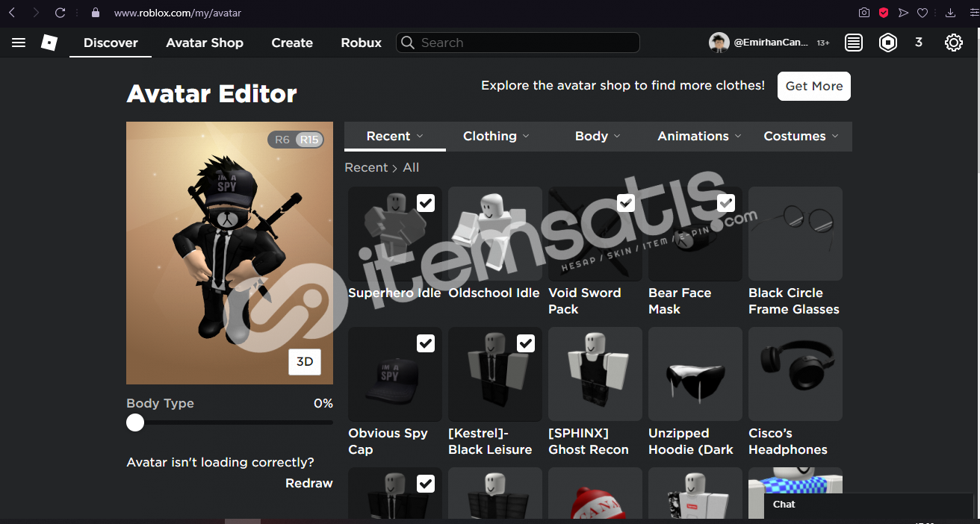Image resolution: width=980 pixels, height=524 pixels.
Task: Reload the page with the refresh icon
Action: point(61,13)
